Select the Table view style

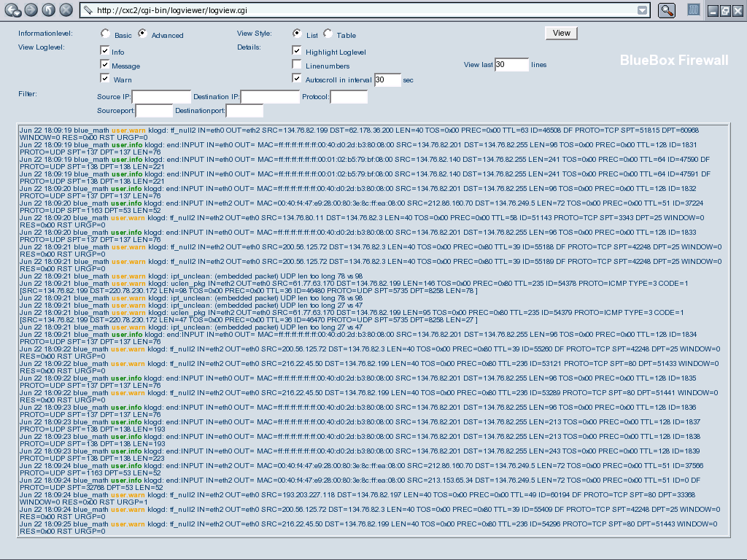[328, 34]
